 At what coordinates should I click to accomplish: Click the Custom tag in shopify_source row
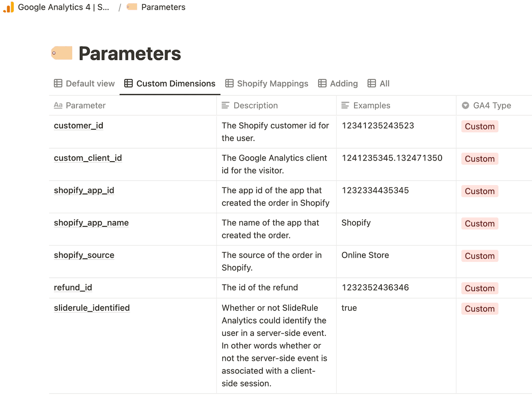point(480,256)
